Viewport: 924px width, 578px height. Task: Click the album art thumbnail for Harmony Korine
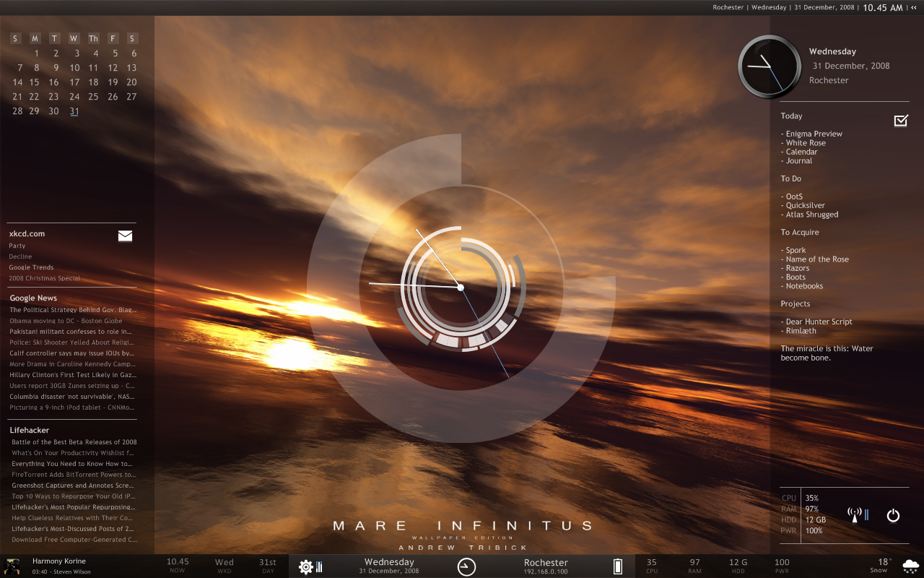12,566
